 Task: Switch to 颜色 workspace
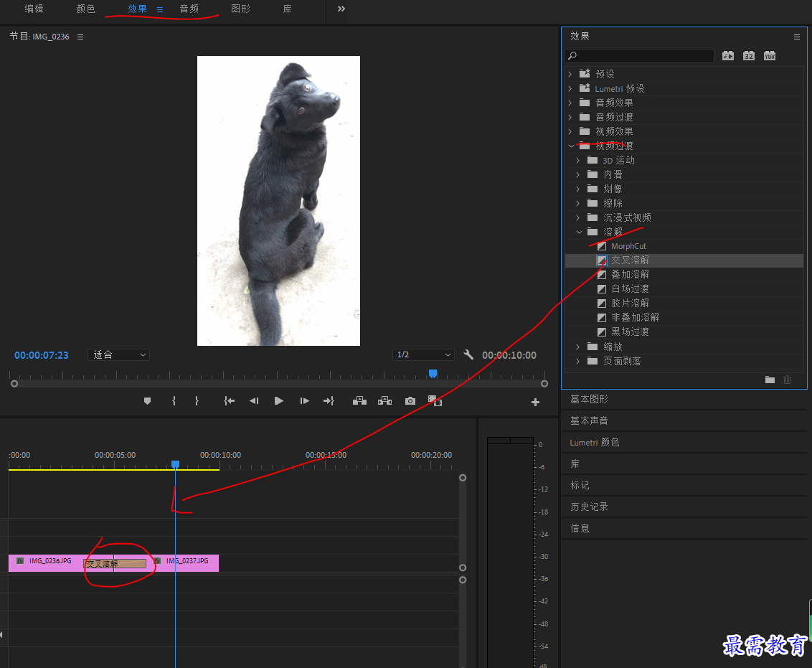pos(85,9)
